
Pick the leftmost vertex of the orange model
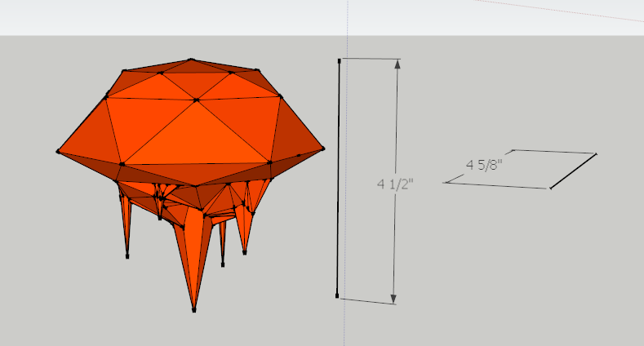click(58, 151)
